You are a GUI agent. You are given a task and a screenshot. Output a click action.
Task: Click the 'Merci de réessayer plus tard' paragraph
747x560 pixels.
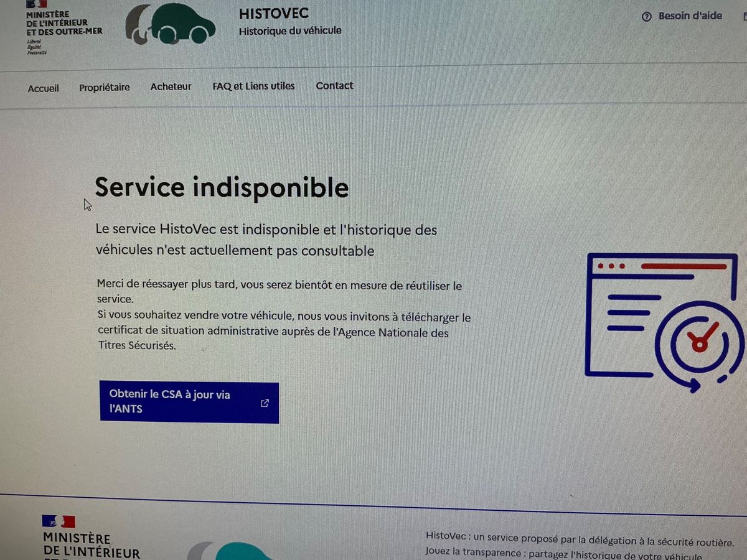click(x=280, y=292)
